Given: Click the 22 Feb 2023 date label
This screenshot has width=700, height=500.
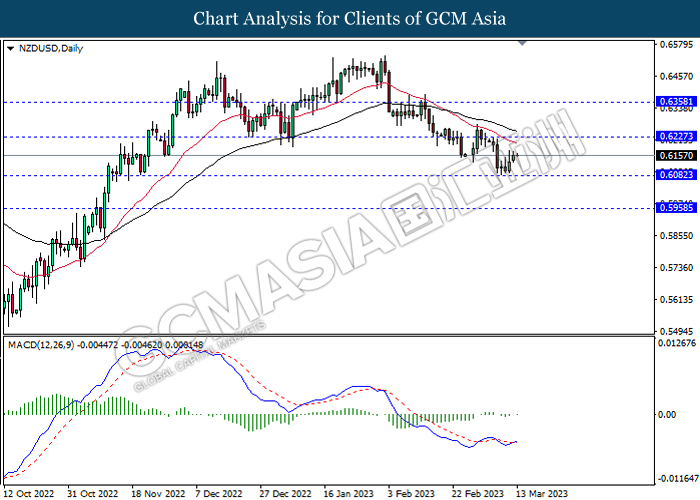Looking at the screenshot, I should 477,494.
